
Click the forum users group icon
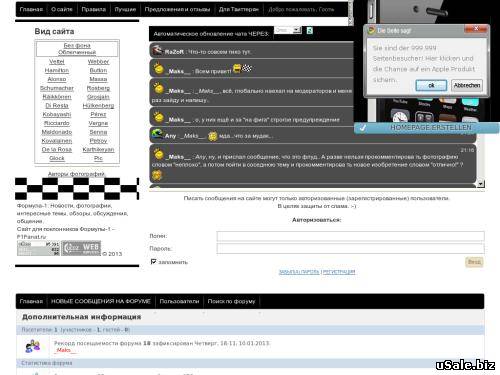click(x=33, y=346)
